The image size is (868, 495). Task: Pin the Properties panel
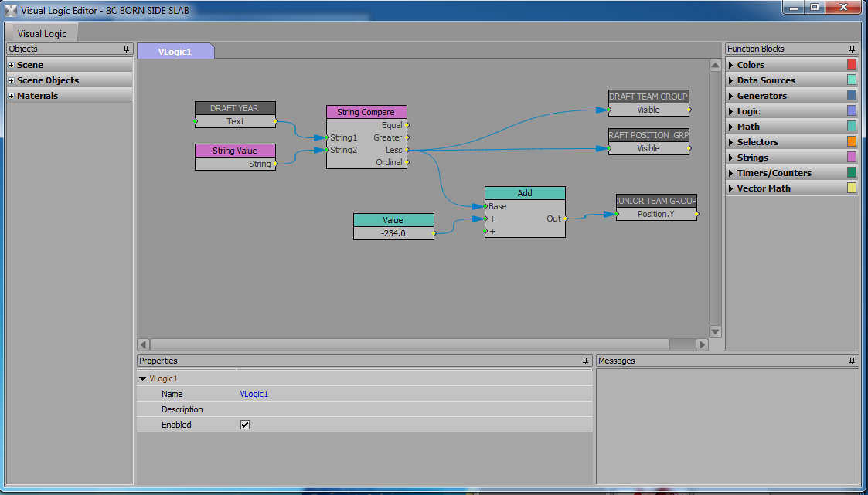click(585, 361)
